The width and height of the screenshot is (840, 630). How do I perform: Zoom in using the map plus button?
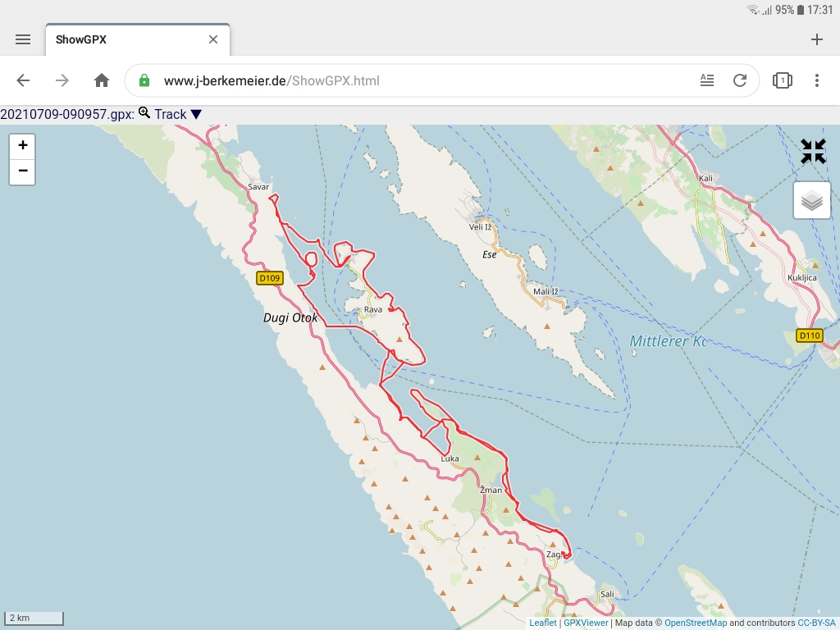pos(21,145)
